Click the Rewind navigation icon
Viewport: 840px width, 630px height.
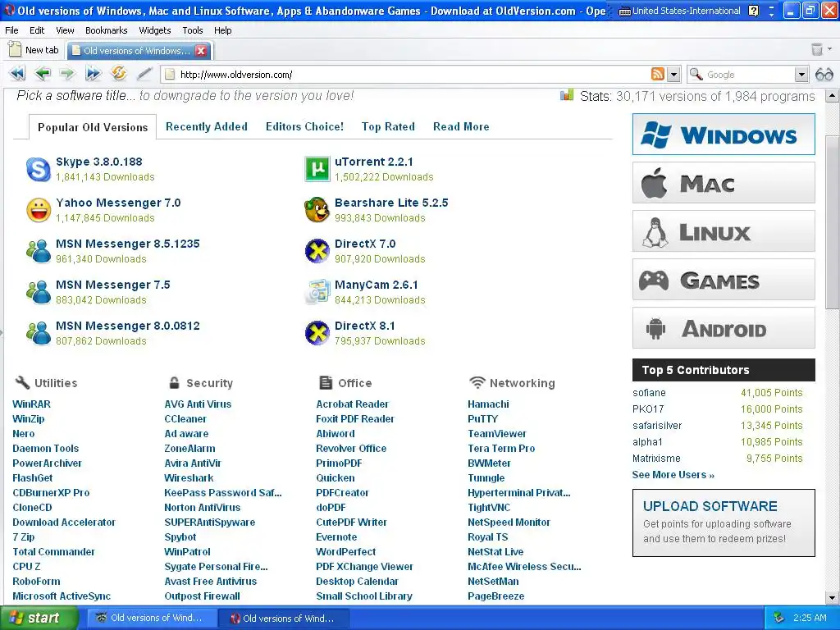coord(16,73)
